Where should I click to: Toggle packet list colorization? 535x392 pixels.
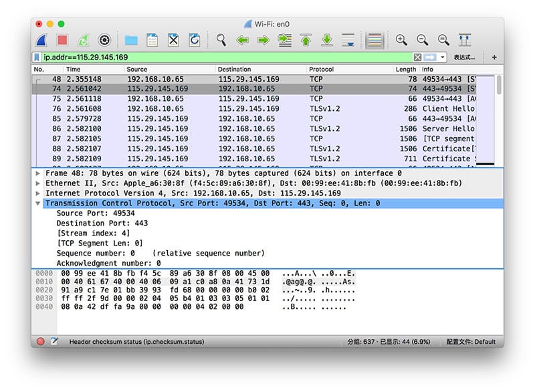point(374,40)
